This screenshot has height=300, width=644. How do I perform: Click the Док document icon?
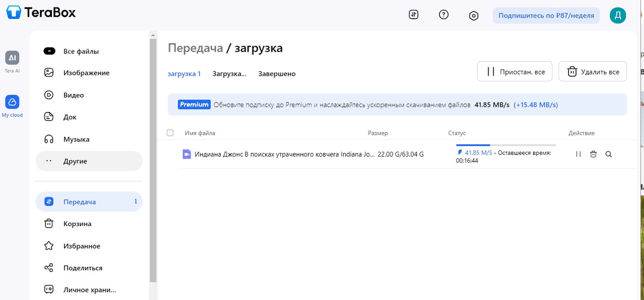pos(49,117)
